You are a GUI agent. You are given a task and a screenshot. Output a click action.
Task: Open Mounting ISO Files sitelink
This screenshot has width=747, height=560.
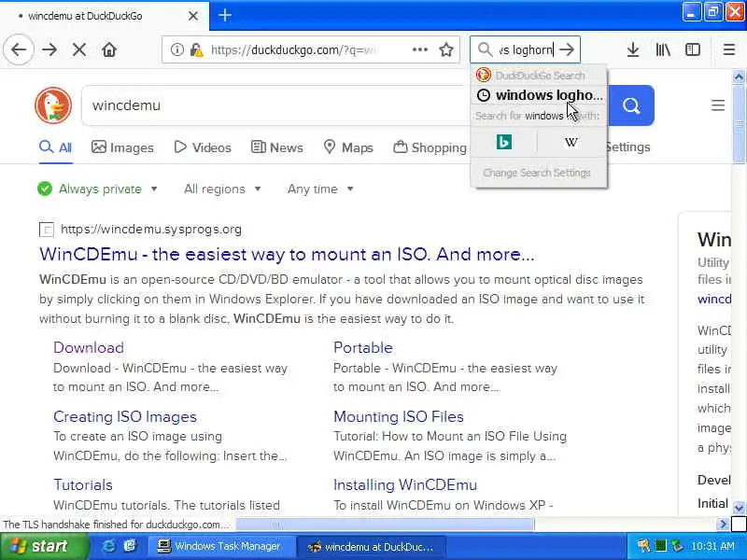399,416
